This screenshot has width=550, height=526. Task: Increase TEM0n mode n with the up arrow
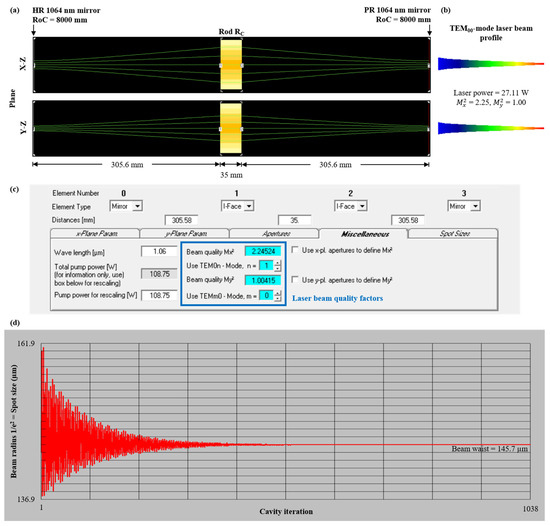pyautogui.click(x=277, y=263)
